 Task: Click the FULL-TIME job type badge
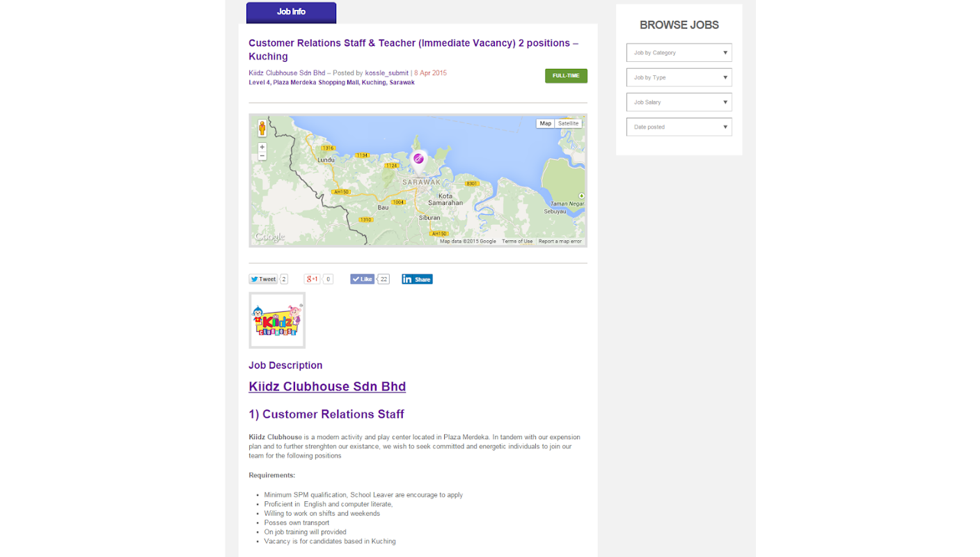click(x=566, y=76)
